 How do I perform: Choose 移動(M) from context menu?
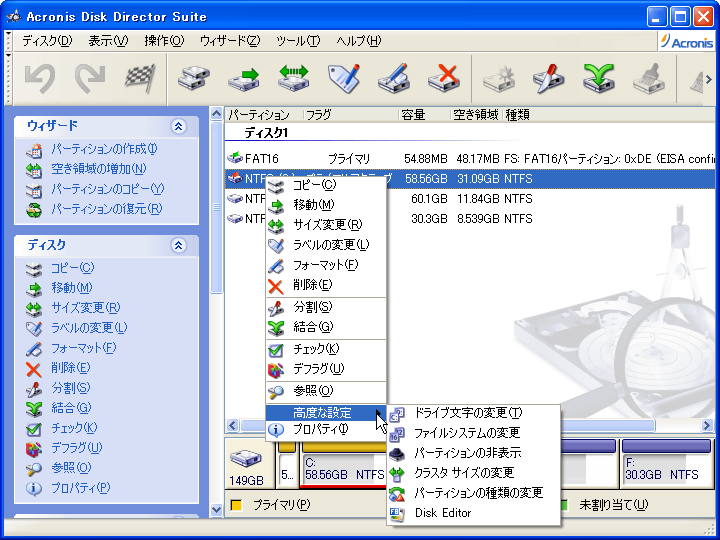[326, 205]
